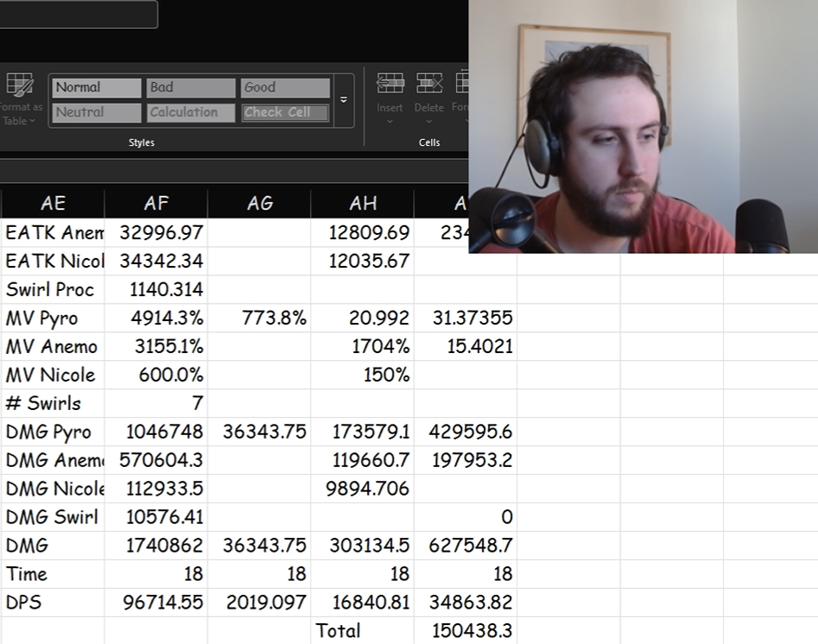Select column AF header
The height and width of the screenshot is (644, 818).
coord(156,203)
